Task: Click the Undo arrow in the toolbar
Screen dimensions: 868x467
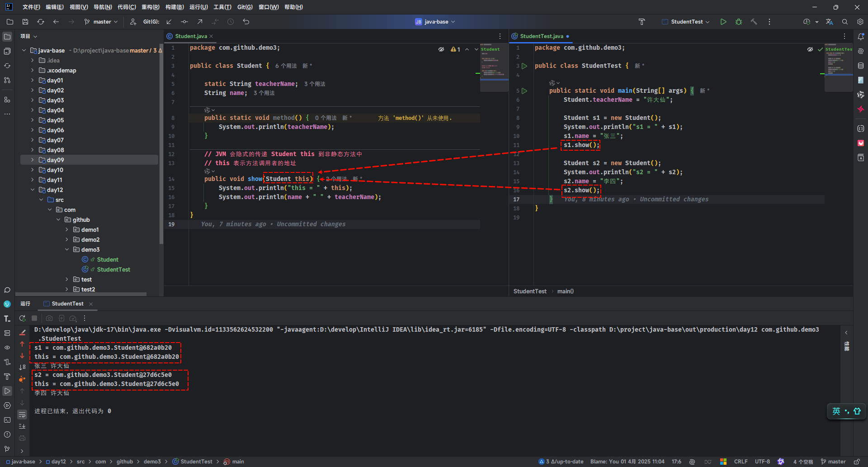Action: [x=246, y=22]
